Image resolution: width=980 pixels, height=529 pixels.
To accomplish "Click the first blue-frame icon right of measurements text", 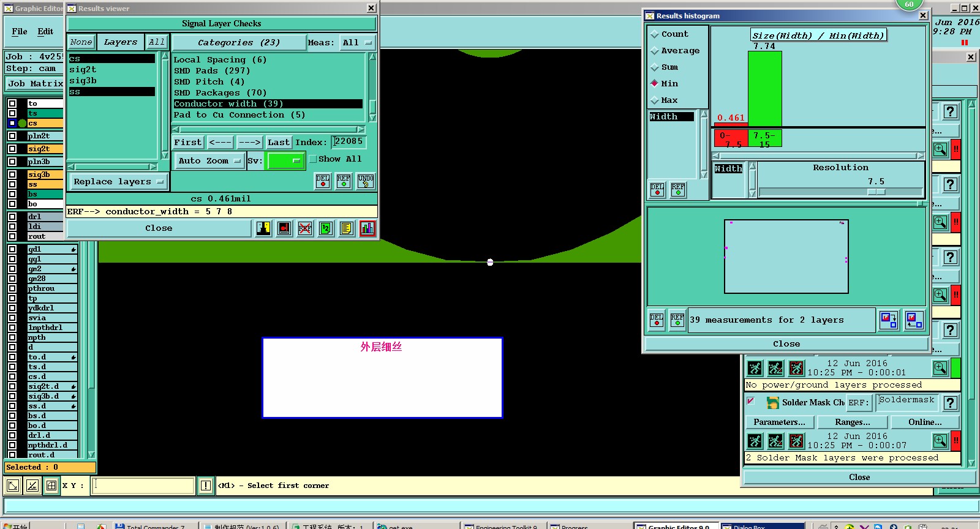I will 889,320.
